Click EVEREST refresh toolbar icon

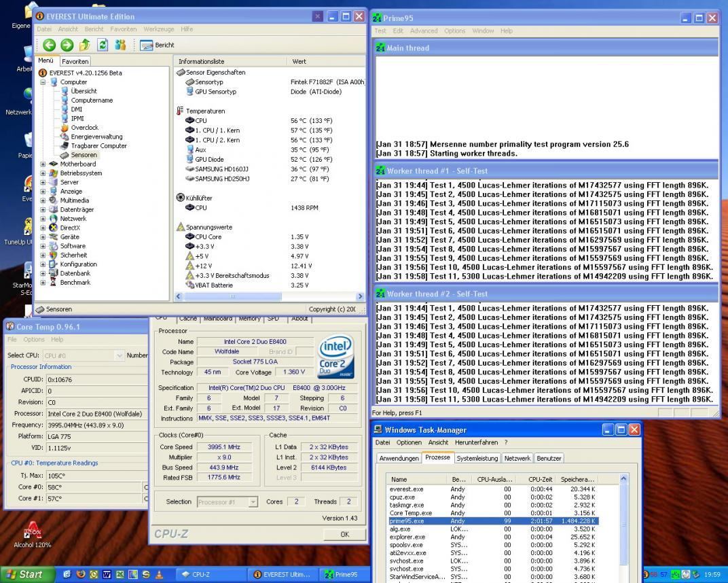pos(103,45)
